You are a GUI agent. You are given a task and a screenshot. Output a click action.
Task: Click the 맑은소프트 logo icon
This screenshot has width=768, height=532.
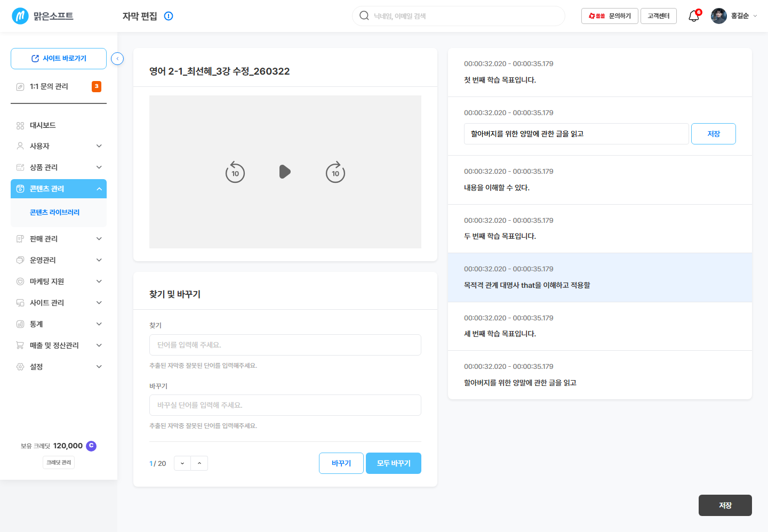(x=20, y=16)
